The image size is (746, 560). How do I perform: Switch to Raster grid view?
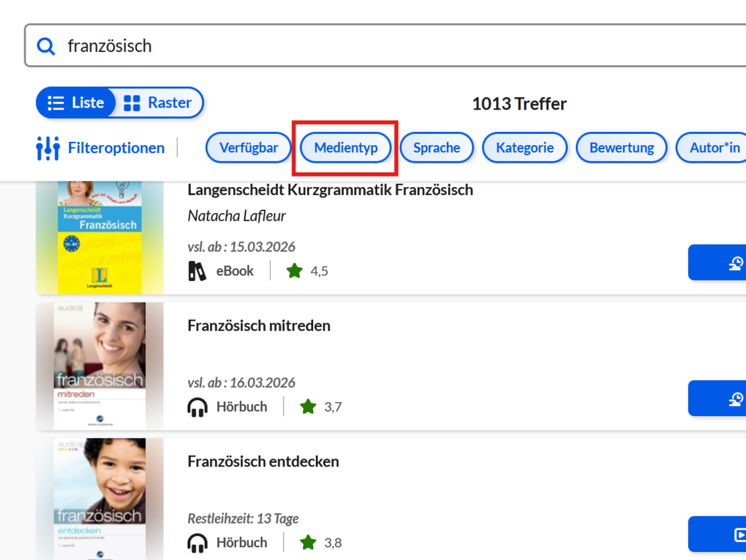159,103
